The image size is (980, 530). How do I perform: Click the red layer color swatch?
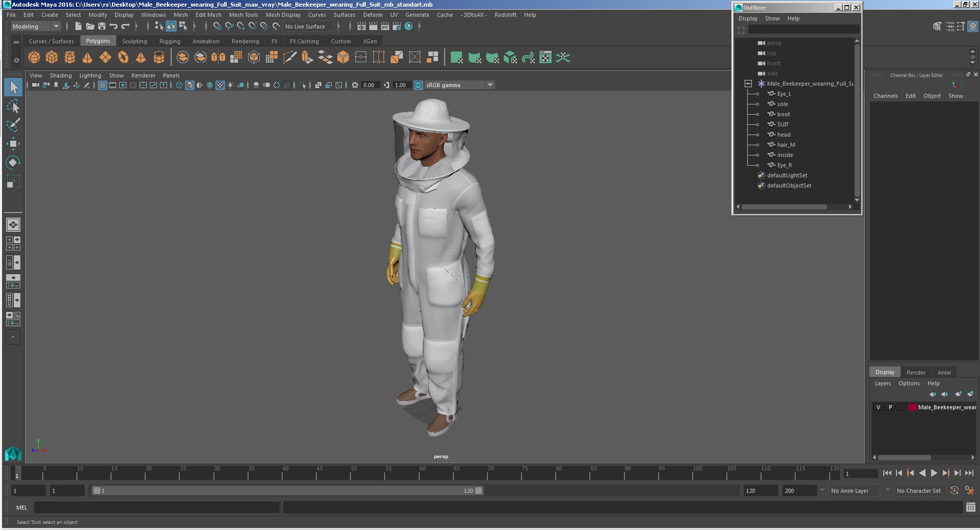click(x=913, y=407)
